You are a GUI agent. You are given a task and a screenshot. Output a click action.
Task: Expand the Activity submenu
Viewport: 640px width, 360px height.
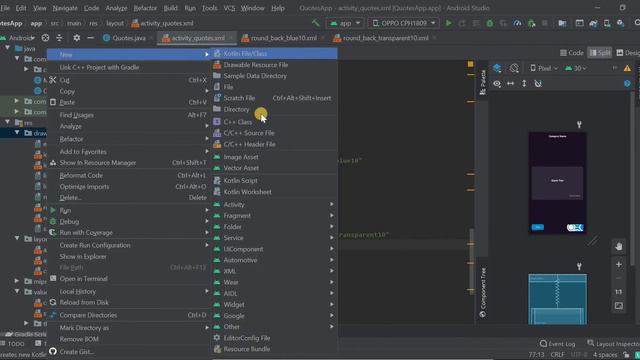click(273, 204)
